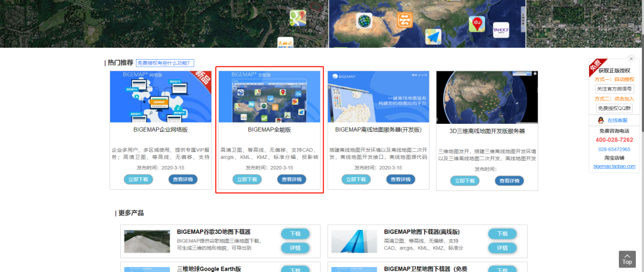Click BIGEMAP企业网络版 title text

tap(160, 129)
